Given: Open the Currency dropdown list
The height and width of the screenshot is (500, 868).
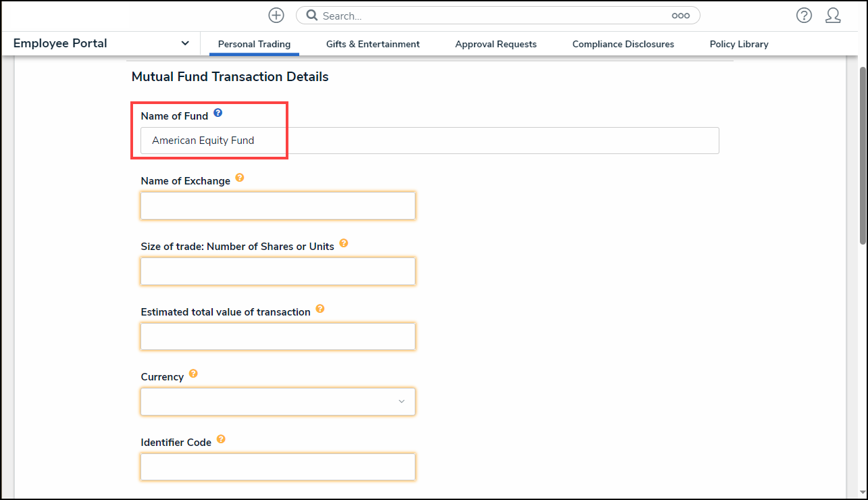Looking at the screenshot, I should pyautogui.click(x=278, y=401).
